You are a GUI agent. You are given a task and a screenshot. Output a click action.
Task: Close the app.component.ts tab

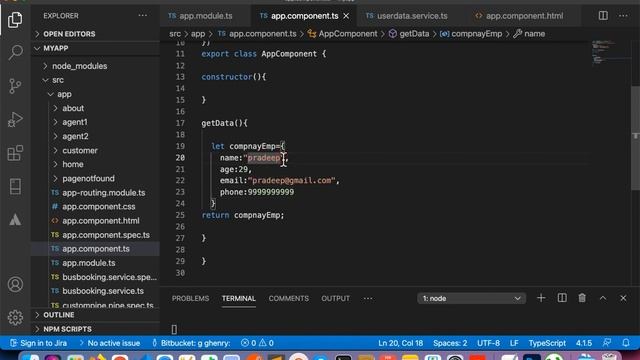click(x=346, y=16)
